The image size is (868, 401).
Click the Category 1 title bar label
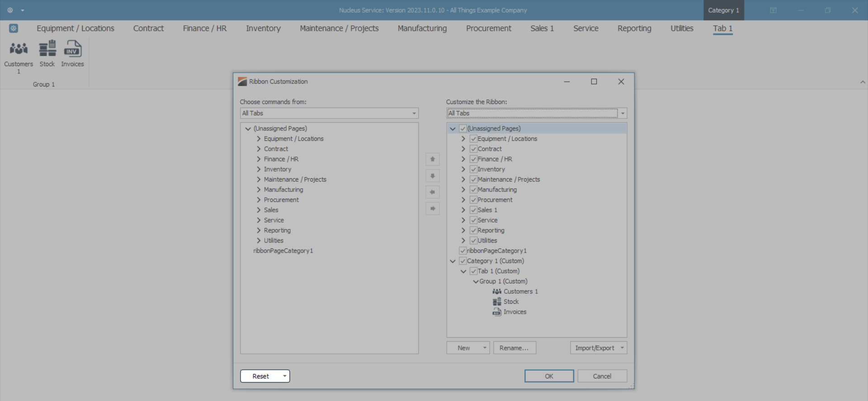click(x=723, y=10)
